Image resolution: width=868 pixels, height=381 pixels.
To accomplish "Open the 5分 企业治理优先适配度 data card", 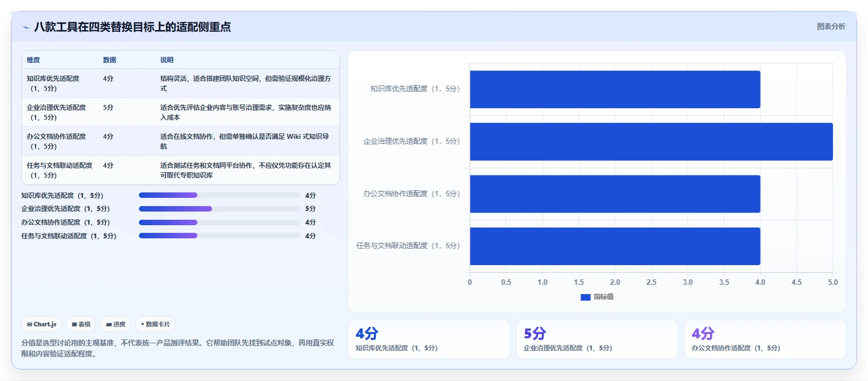I will [x=597, y=339].
